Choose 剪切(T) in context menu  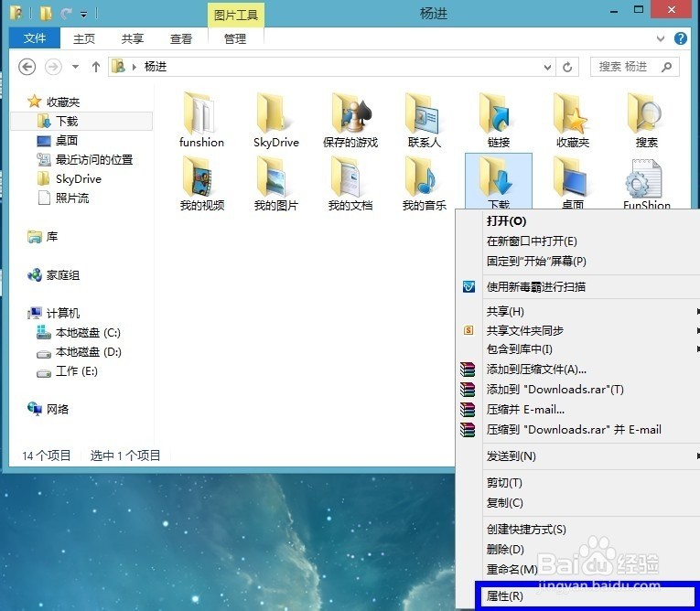pos(504,482)
